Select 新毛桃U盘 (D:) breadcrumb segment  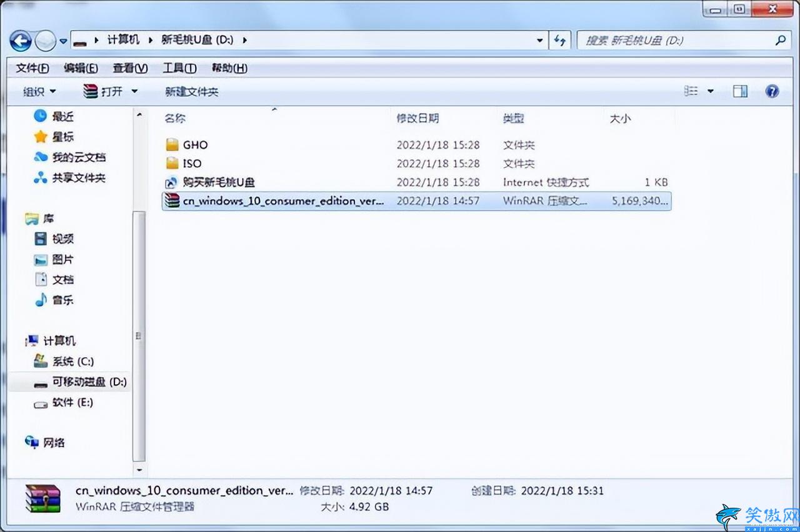197,40
